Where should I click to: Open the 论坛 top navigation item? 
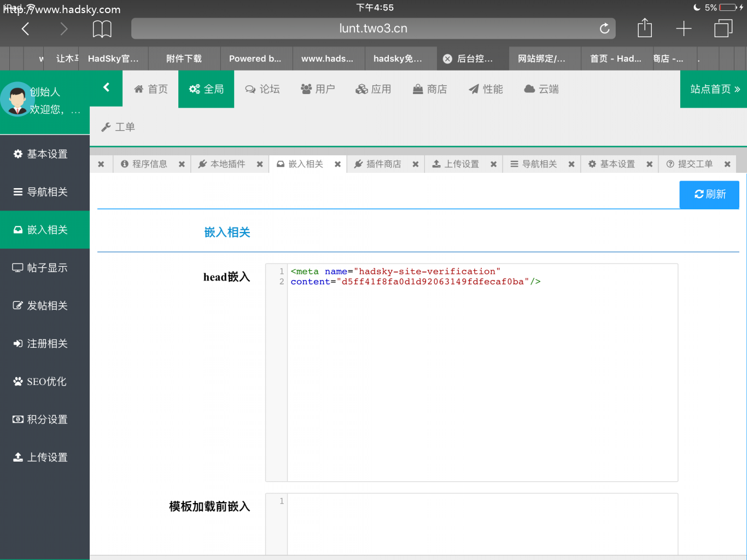(262, 89)
